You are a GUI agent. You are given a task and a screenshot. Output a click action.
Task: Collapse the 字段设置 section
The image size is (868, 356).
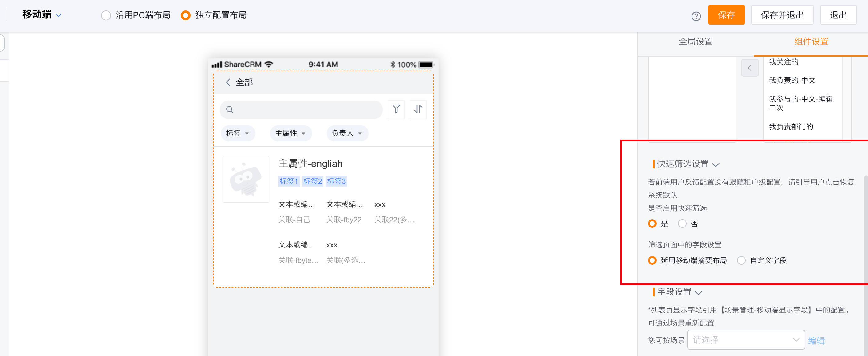point(699,292)
